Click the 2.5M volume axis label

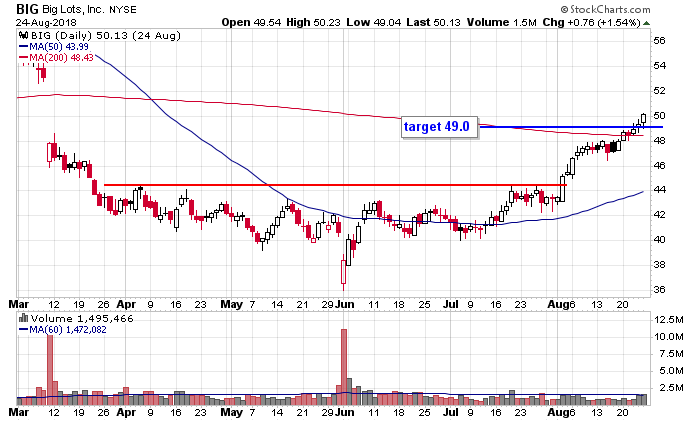[x=671, y=388]
